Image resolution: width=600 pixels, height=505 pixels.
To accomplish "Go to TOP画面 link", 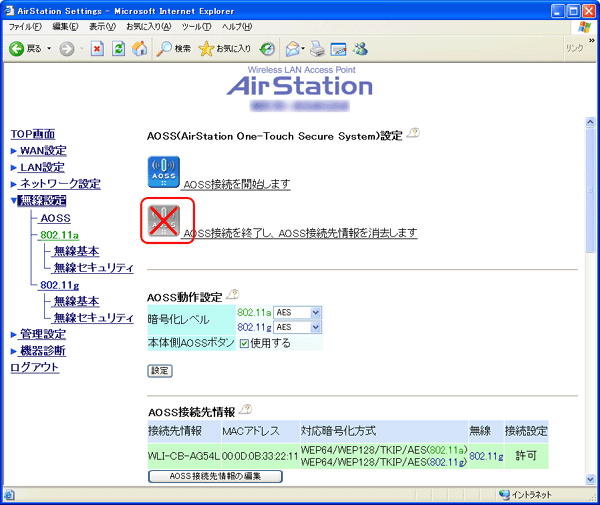I will click(33, 134).
